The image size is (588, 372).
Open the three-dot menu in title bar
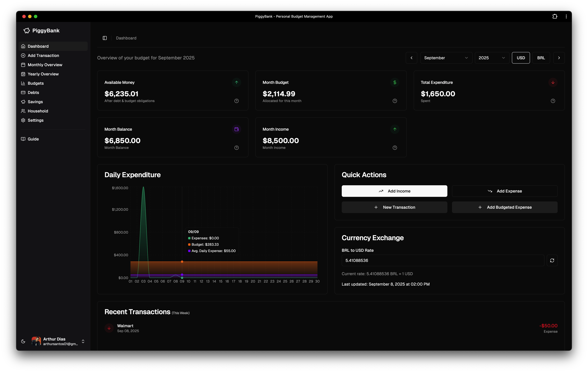566,16
